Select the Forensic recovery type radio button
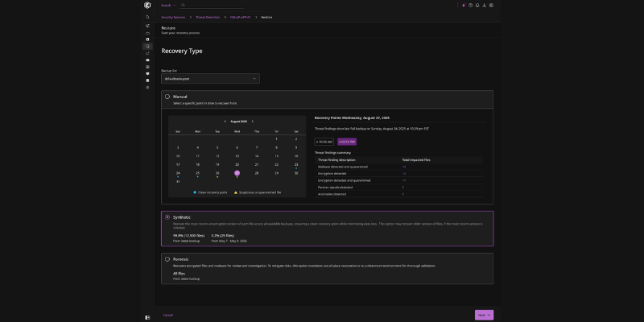Image resolution: width=644 pixels, height=322 pixels. point(167,259)
